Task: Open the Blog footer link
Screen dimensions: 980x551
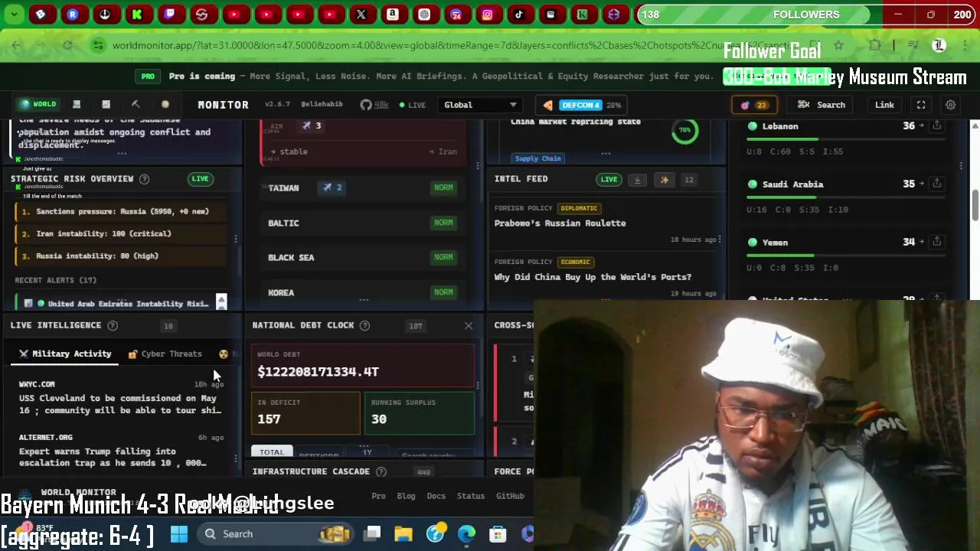Action: (406, 496)
